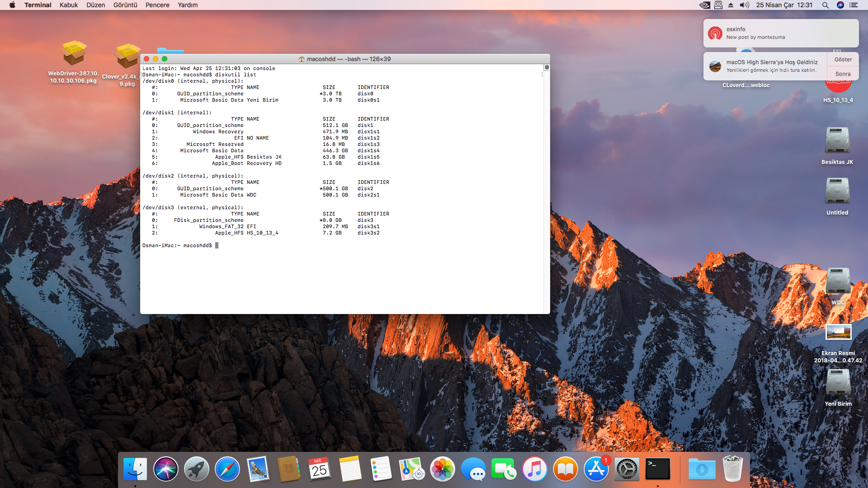Image resolution: width=868 pixels, height=488 pixels.
Task: Open System Preferences gear icon
Action: pos(627,469)
